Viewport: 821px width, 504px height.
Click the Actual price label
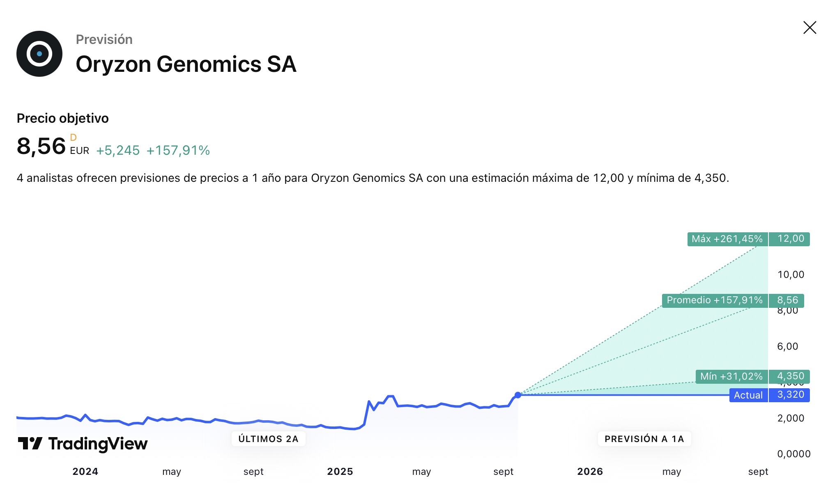(x=748, y=395)
